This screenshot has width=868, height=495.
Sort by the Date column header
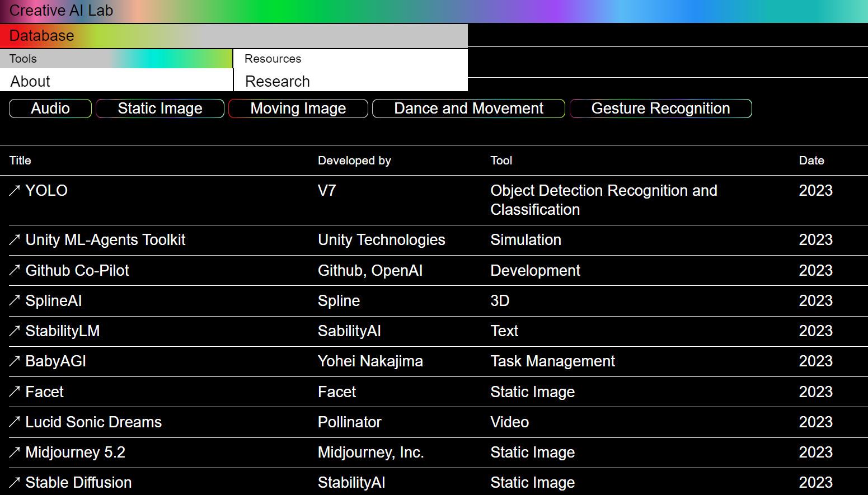811,161
